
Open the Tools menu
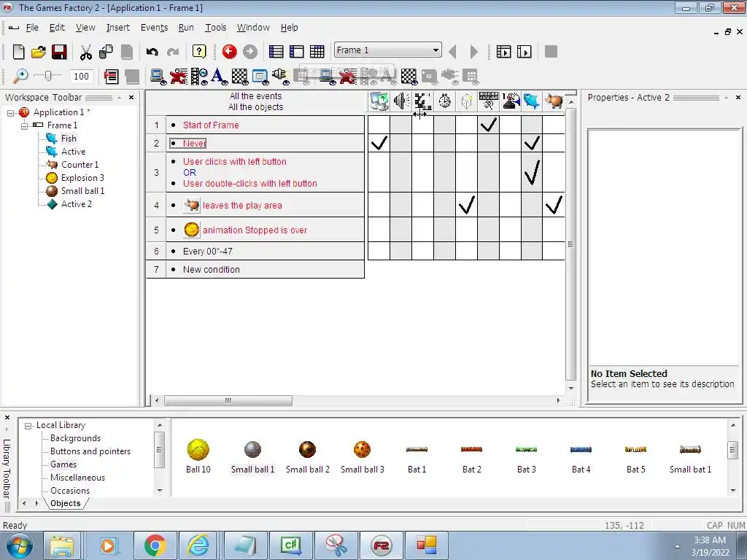[215, 28]
